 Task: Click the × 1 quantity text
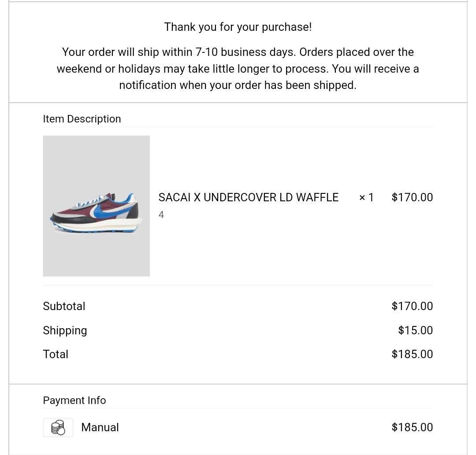click(366, 197)
